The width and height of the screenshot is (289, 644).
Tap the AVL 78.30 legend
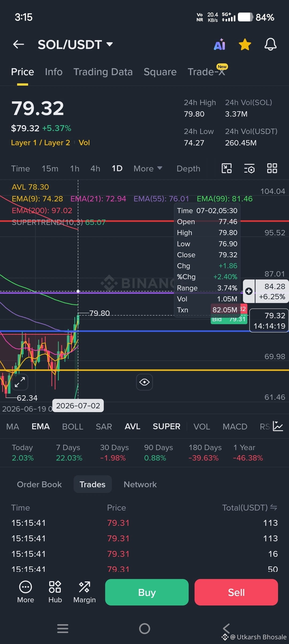pos(30,187)
